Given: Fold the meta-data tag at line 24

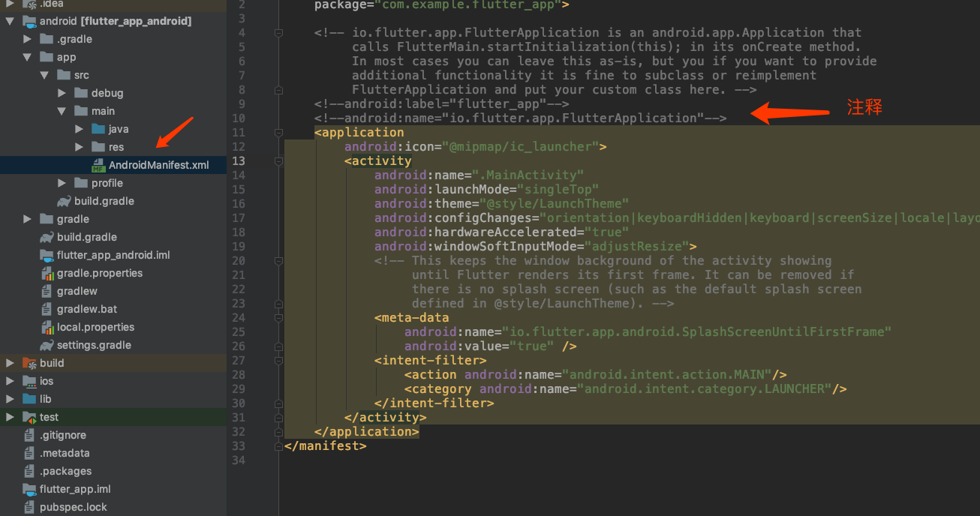Looking at the screenshot, I should click(x=279, y=318).
